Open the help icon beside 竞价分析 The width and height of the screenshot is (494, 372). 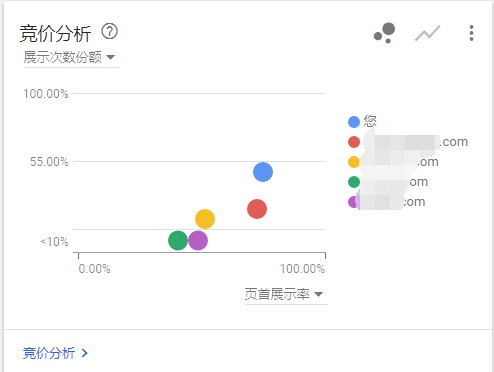click(109, 31)
